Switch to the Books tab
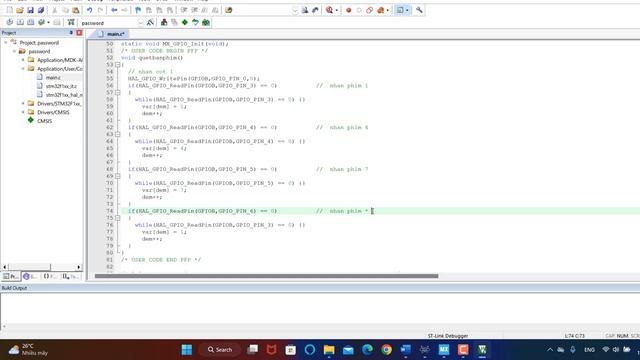 (30, 276)
